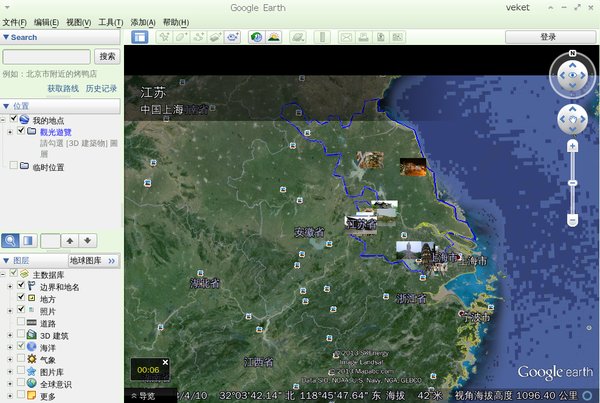
Task: Click the record tour toolbar icon
Action: coord(231,37)
